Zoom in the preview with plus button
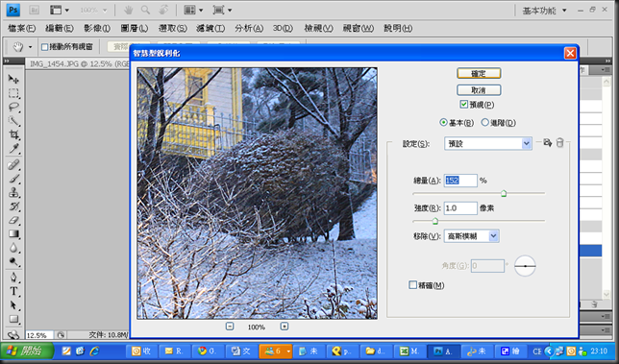Viewport: 619px width, 364px height. point(285,327)
